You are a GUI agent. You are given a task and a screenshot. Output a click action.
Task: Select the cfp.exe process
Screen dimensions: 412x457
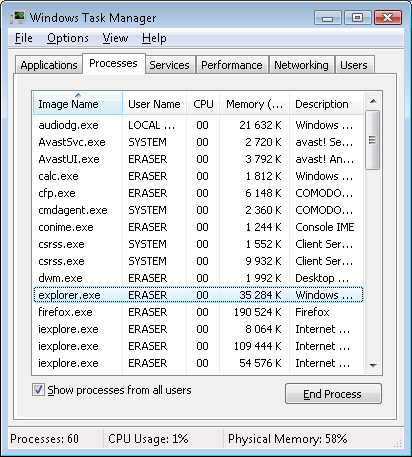click(x=198, y=193)
